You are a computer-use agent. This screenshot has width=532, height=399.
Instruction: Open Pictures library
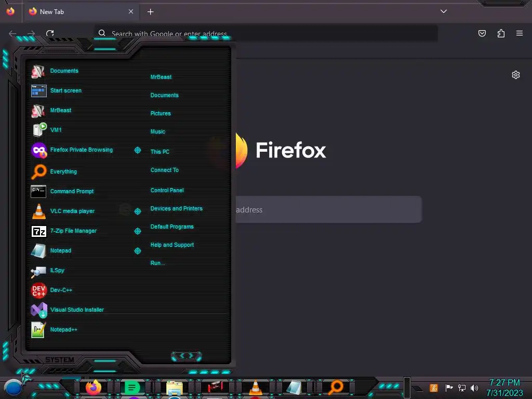coord(161,113)
